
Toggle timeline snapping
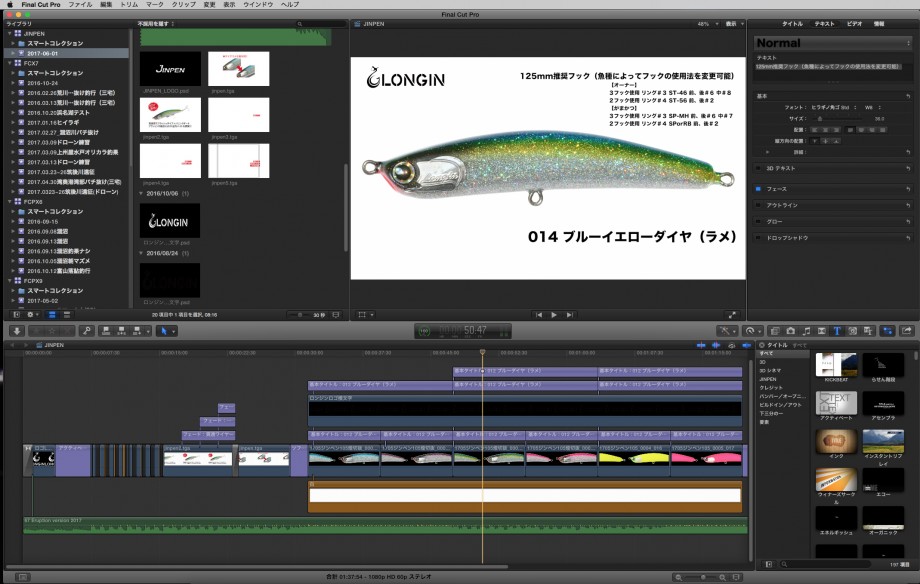point(746,345)
